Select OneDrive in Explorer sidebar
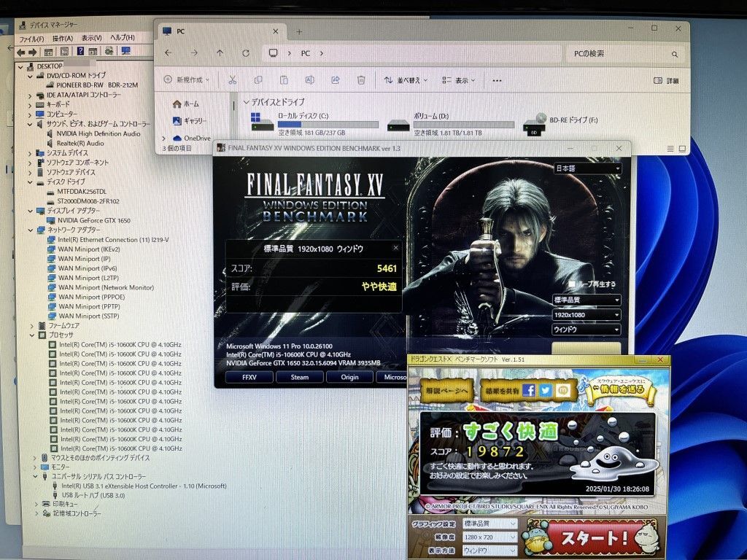747x560 pixels. pyautogui.click(x=192, y=138)
